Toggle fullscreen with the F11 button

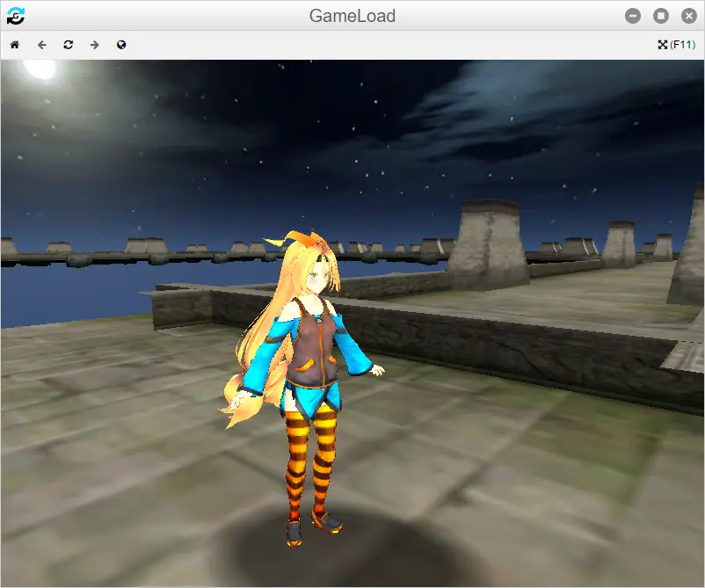tap(676, 45)
